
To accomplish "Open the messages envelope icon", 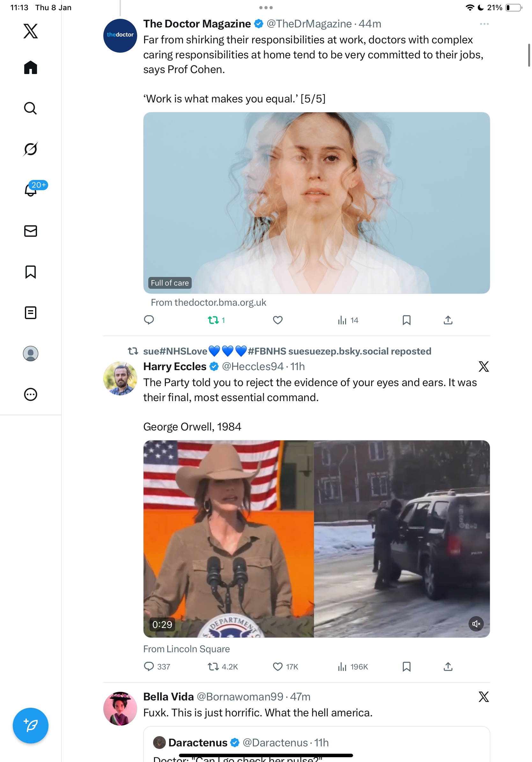I will click(31, 231).
